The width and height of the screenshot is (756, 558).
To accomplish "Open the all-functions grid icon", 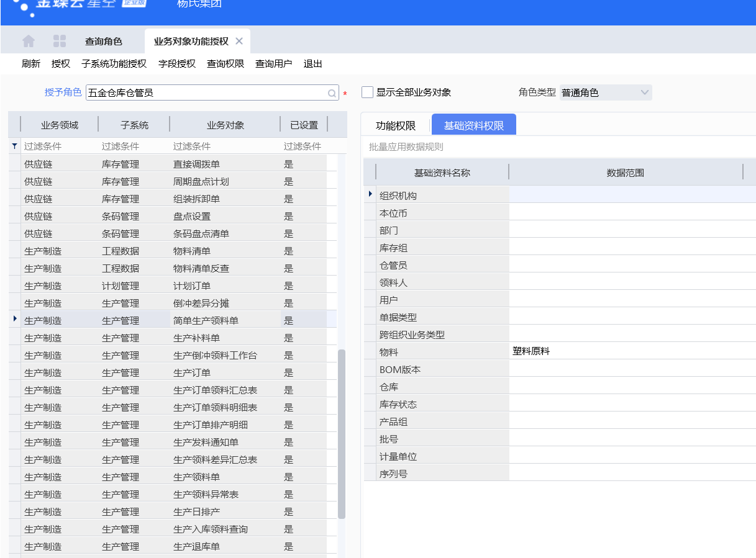I will click(60, 42).
